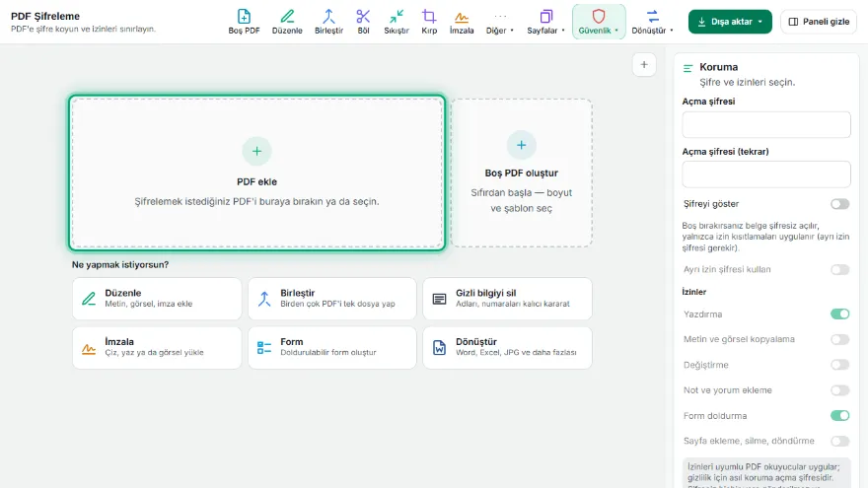868x488 pixels.
Task: Focus the Açma şifresi (tekrar) field
Action: pyautogui.click(x=766, y=174)
